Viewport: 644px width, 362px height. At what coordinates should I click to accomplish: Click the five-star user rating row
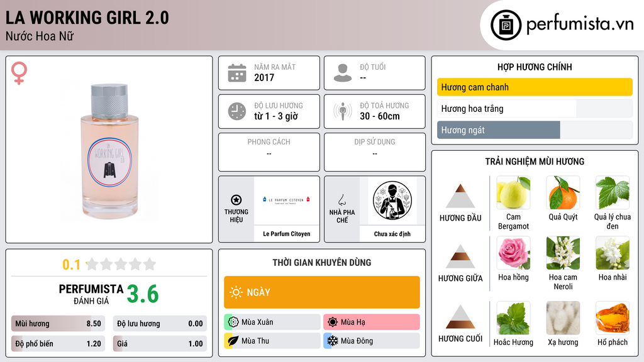click(x=121, y=264)
